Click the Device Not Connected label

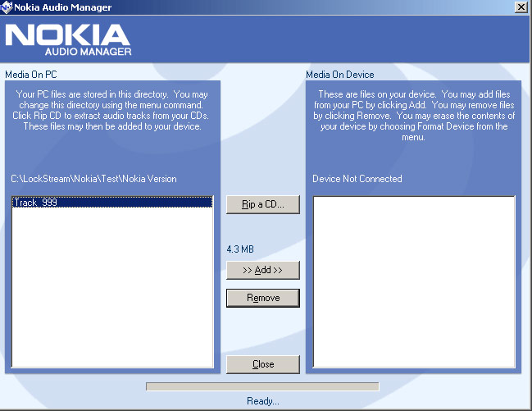pyautogui.click(x=357, y=179)
